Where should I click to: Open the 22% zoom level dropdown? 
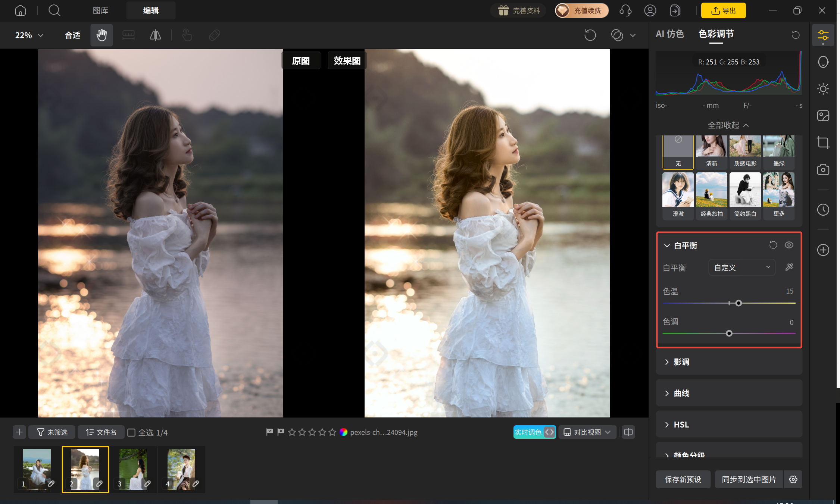pyautogui.click(x=29, y=35)
